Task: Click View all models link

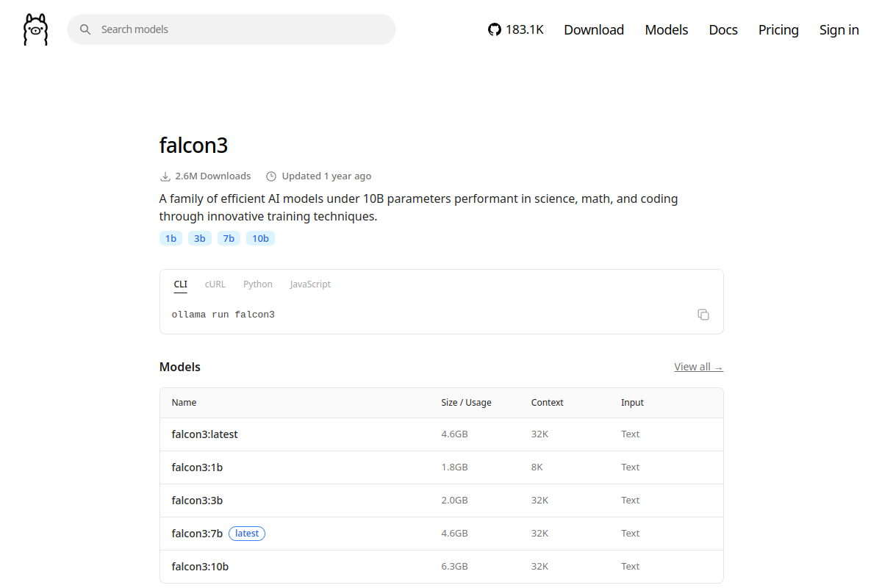Action: tap(698, 367)
